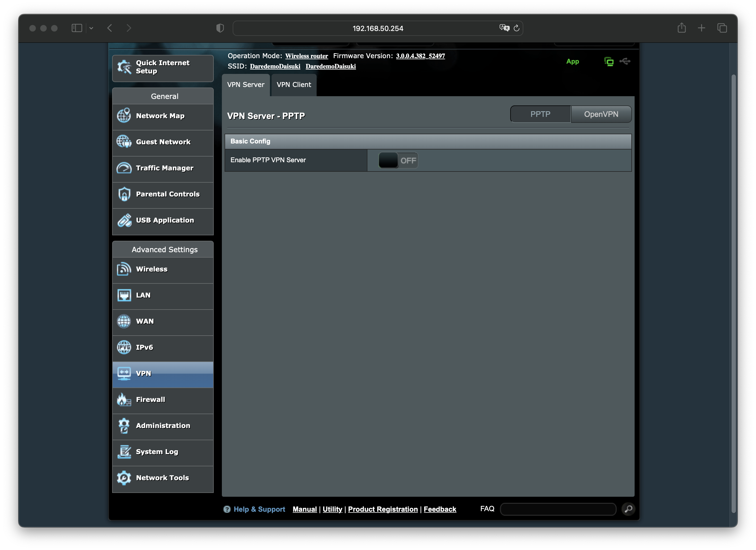This screenshot has height=550, width=756.
Task: Open the Guest Network icon
Action: point(124,142)
